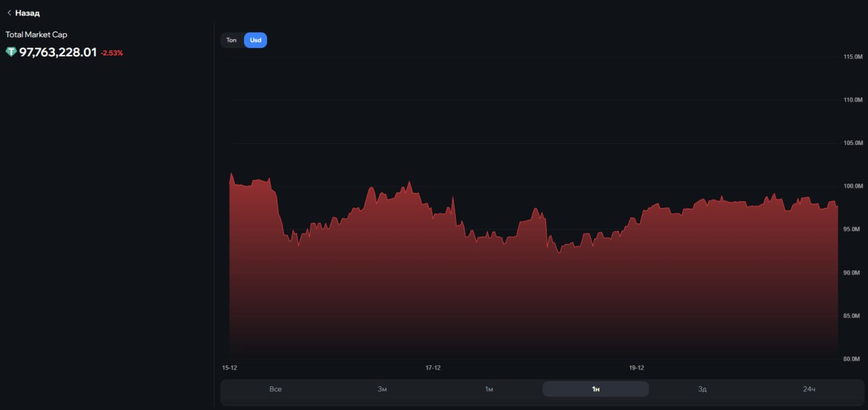Switch chart to 24ч range
Image resolution: width=868 pixels, height=410 pixels.
click(x=808, y=389)
